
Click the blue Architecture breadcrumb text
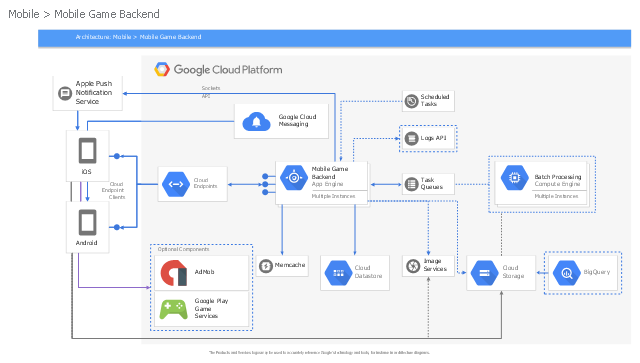pyautogui.click(x=138, y=37)
